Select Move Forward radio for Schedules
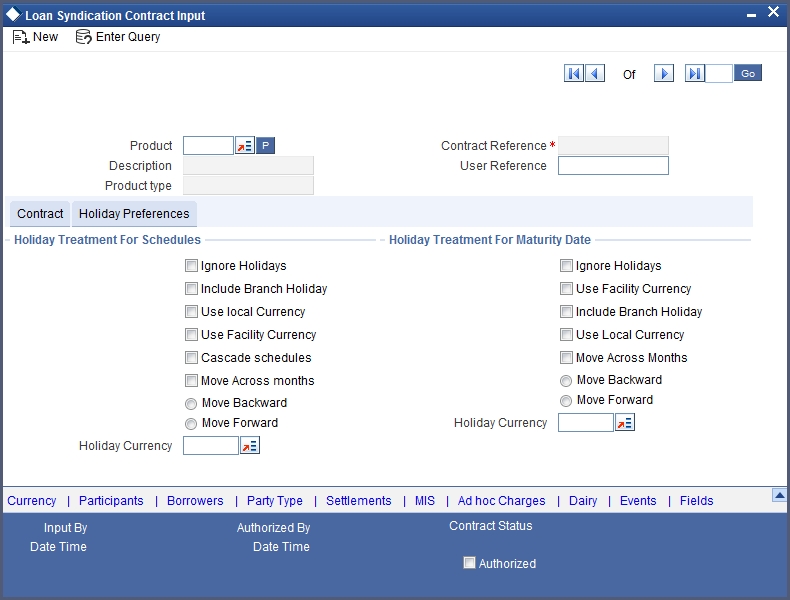790x600 pixels. pyautogui.click(x=191, y=424)
